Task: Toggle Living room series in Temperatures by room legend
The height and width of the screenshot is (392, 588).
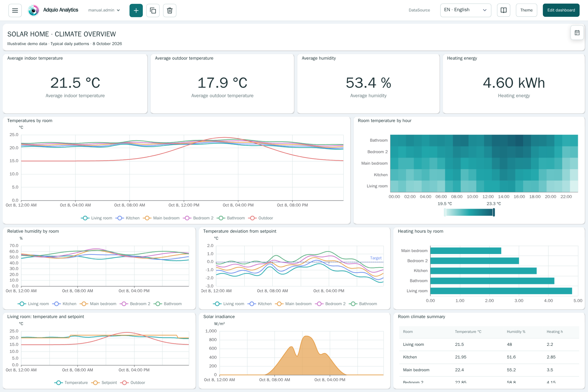Action: pos(96,218)
